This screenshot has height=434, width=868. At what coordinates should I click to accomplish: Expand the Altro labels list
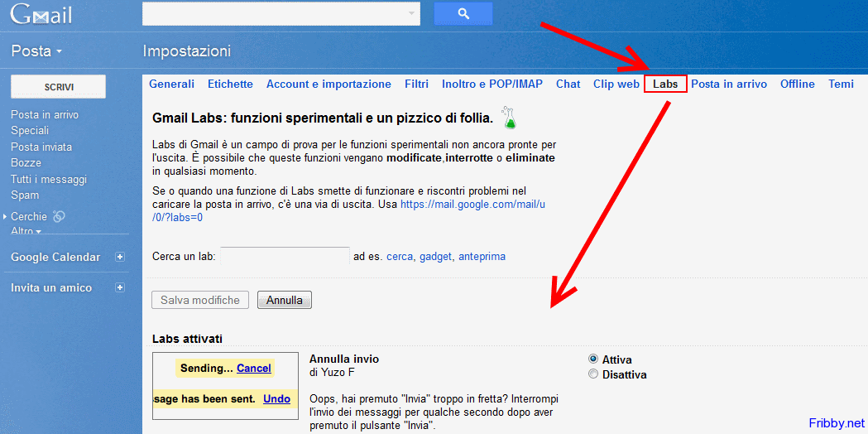(x=26, y=230)
